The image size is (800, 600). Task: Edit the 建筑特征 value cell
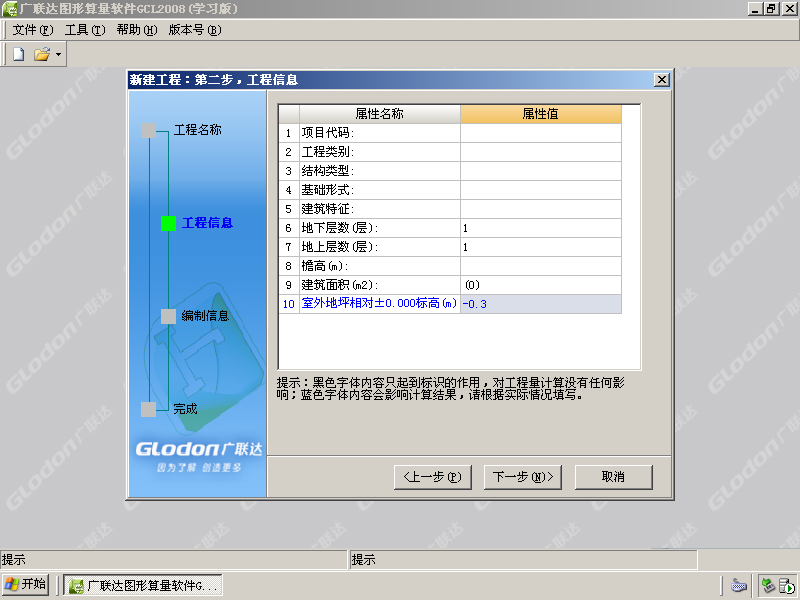pyautogui.click(x=541, y=209)
